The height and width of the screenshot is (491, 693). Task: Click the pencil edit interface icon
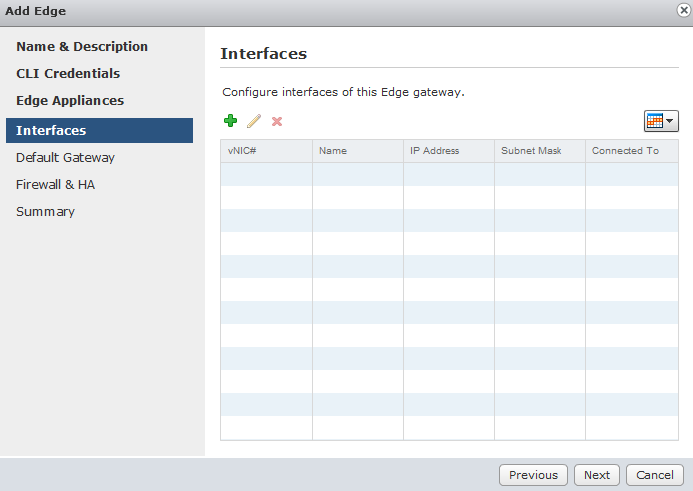pos(254,121)
